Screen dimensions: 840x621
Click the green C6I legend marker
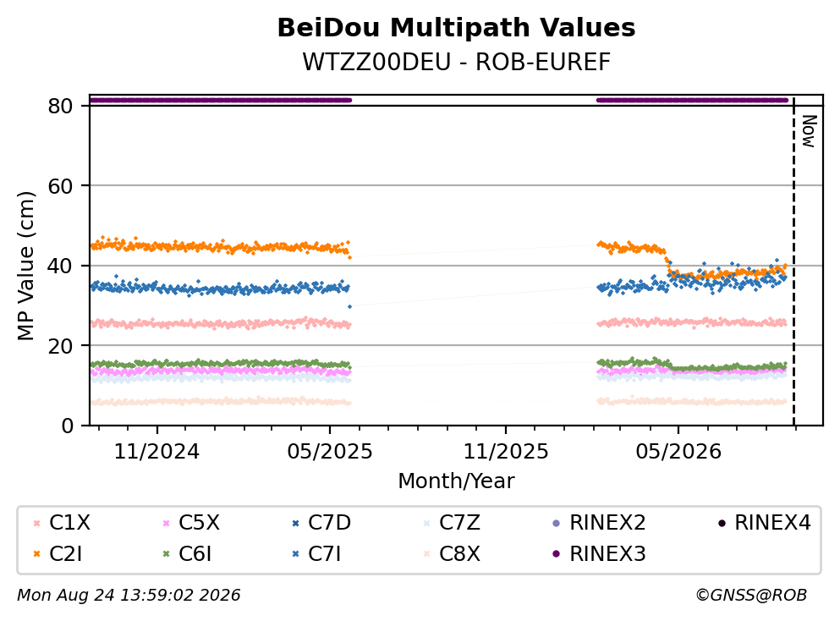pyautogui.click(x=166, y=553)
